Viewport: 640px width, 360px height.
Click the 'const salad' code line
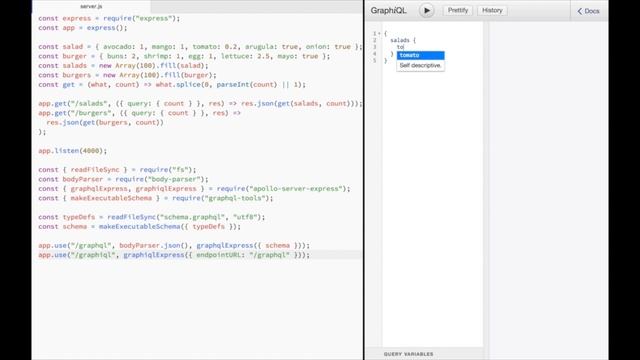[x=200, y=47]
